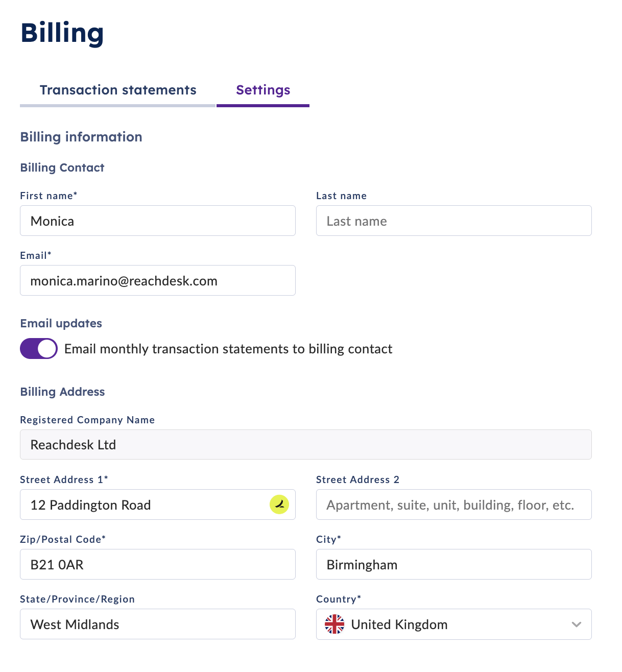Expand Country list using chevron arrow

tap(577, 624)
